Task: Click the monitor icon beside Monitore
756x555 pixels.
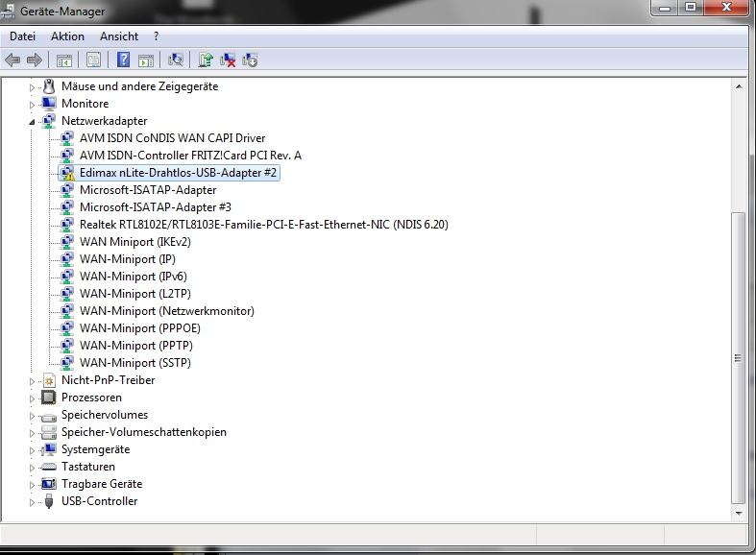Action: coord(49,104)
